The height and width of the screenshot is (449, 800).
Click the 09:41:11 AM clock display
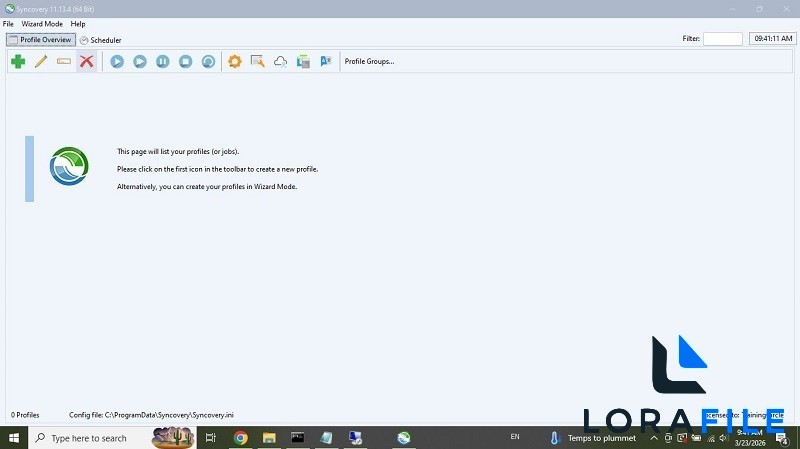click(x=773, y=39)
